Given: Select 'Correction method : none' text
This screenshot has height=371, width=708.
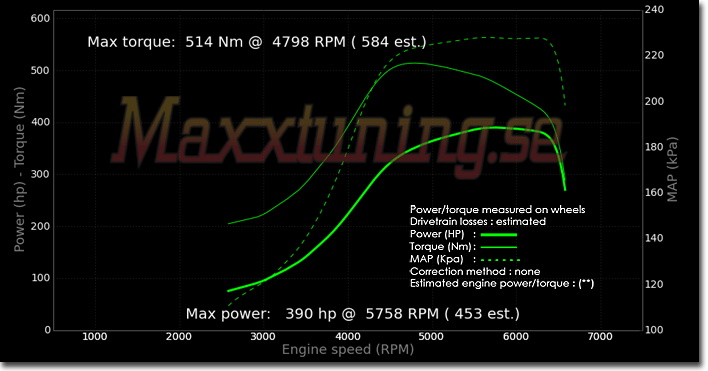Looking at the screenshot, I should pyautogui.click(x=475, y=271).
